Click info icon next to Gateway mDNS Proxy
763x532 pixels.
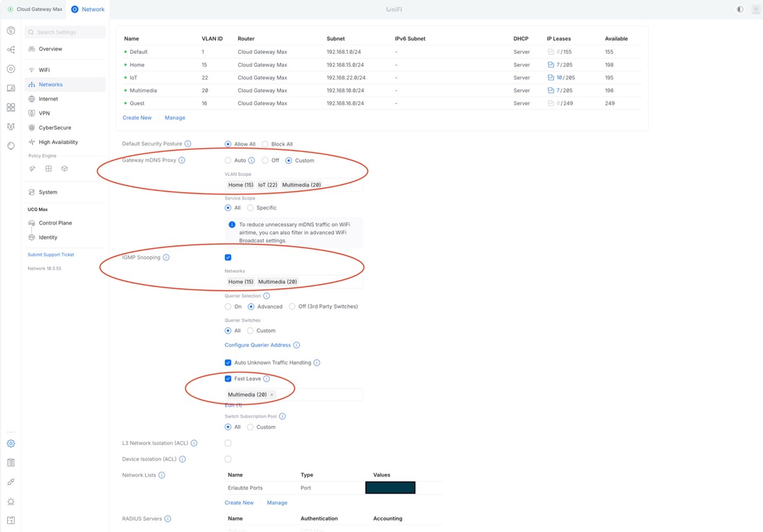[182, 160]
